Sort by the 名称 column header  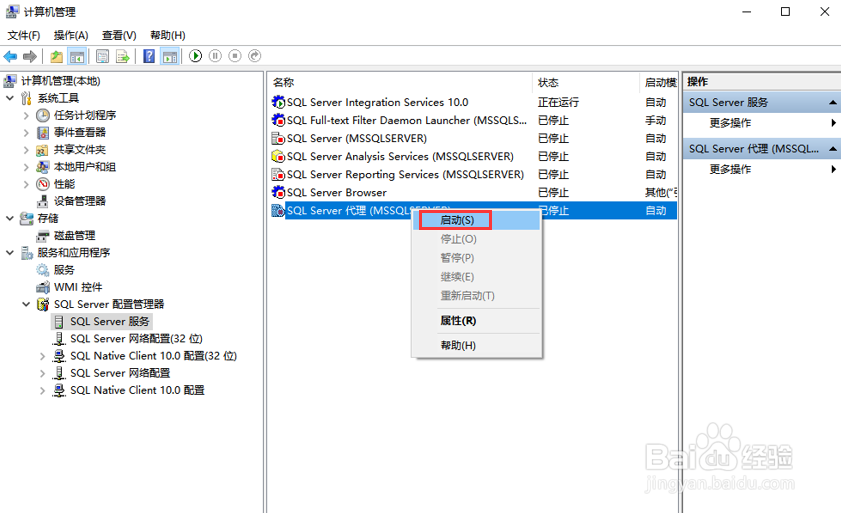tap(399, 82)
